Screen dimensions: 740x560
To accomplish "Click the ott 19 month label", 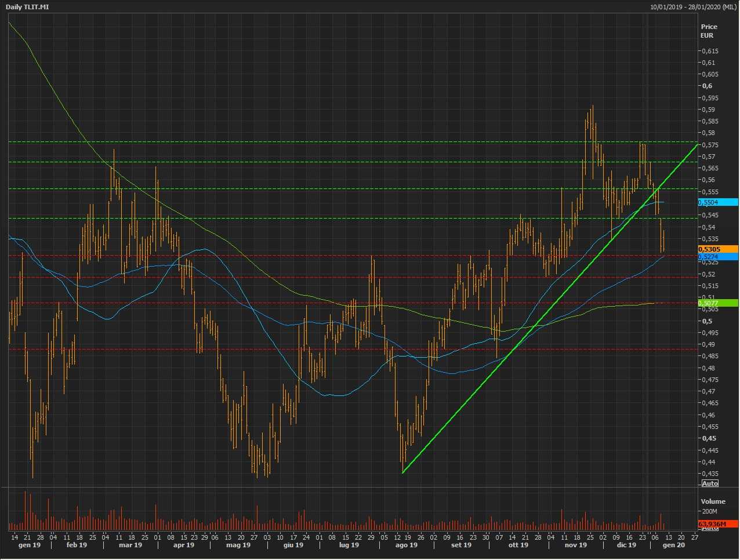I will (518, 545).
